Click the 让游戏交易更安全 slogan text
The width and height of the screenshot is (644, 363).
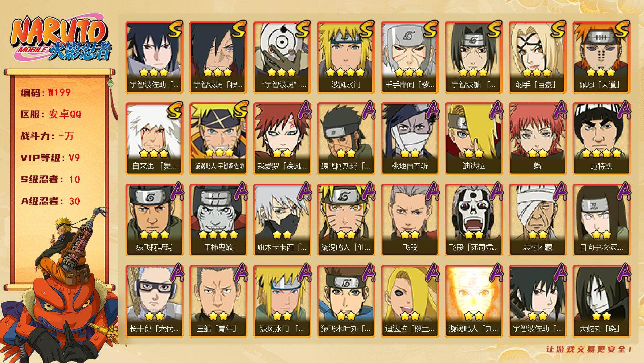(x=589, y=350)
